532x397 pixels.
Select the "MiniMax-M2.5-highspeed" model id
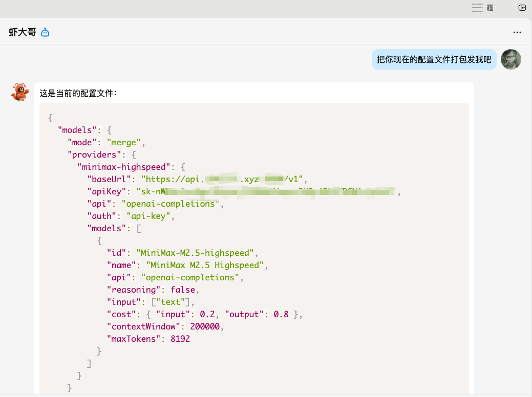(194, 253)
